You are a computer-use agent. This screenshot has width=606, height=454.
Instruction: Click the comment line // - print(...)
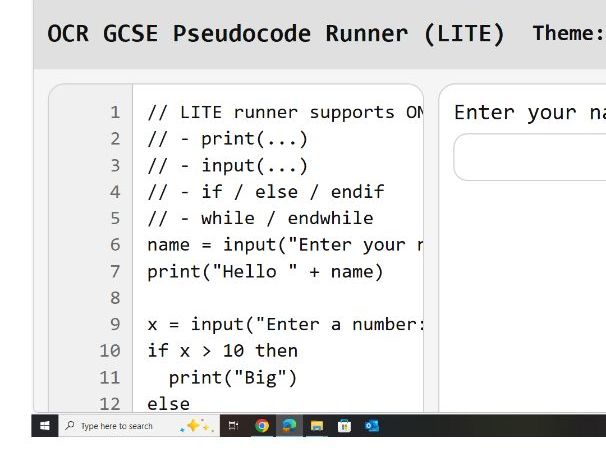(x=227, y=139)
